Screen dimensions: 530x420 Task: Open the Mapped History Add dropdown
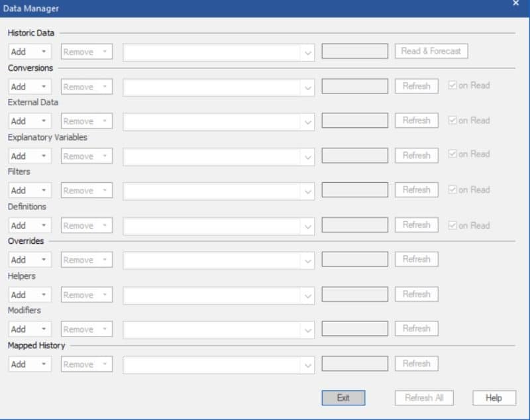[x=29, y=364]
